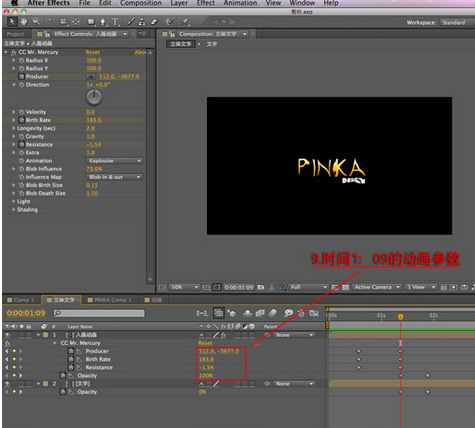This screenshot has height=428, width=475.
Task: Toggle the Motion Blur timeline switch
Action: point(272,313)
